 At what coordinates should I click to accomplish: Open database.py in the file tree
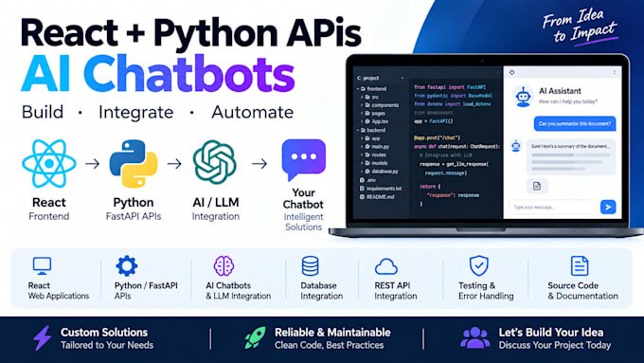pyautogui.click(x=385, y=172)
